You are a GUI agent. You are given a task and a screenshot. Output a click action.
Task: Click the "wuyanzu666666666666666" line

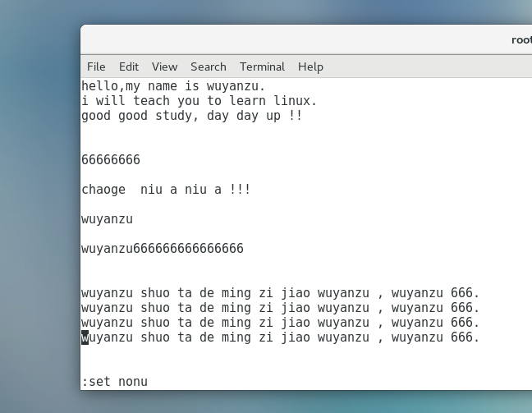point(162,249)
